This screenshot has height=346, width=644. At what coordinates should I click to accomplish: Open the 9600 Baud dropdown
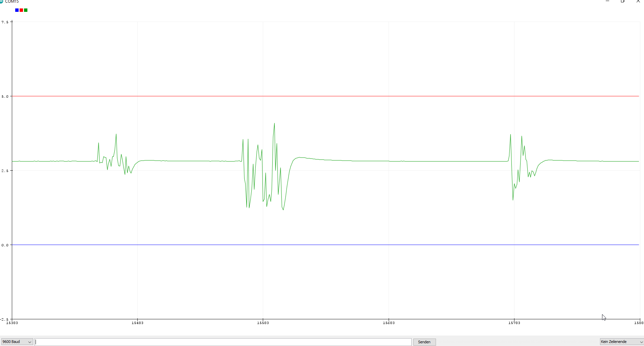click(x=17, y=342)
